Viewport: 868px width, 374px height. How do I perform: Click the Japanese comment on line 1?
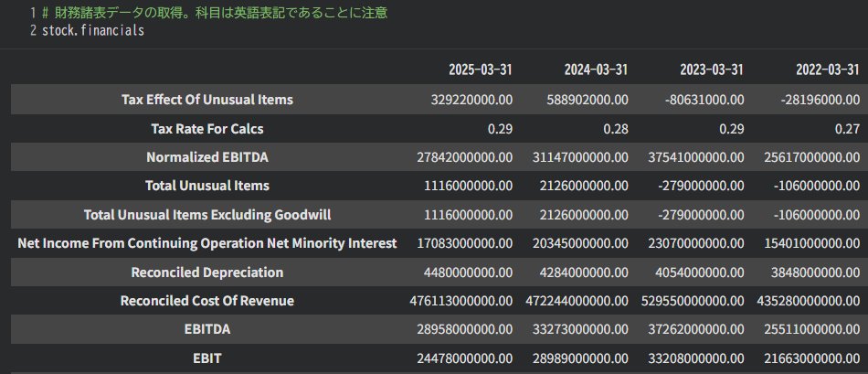(x=215, y=13)
